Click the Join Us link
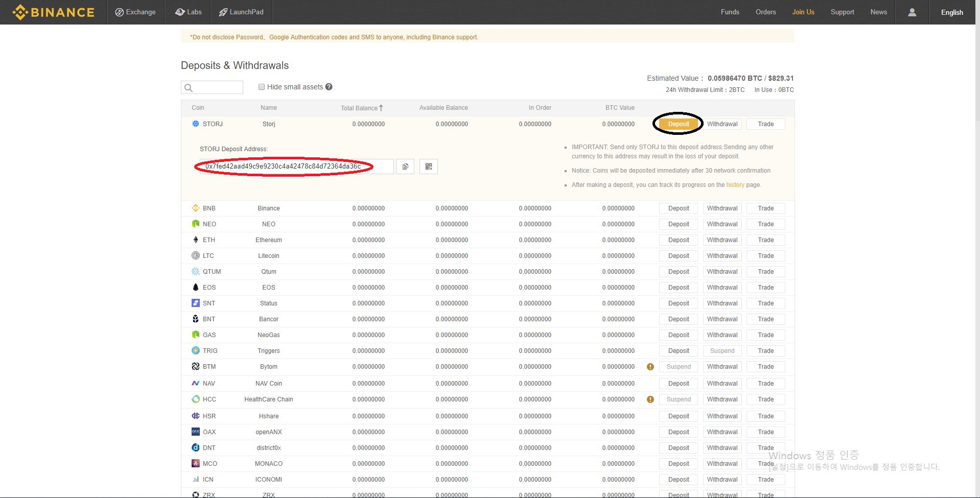Image resolution: width=980 pixels, height=498 pixels. point(803,12)
